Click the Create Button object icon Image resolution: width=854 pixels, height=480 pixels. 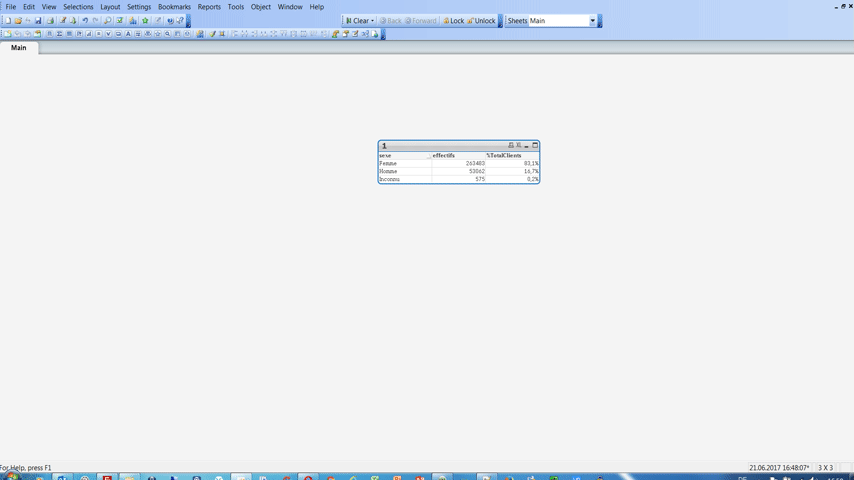click(118, 34)
